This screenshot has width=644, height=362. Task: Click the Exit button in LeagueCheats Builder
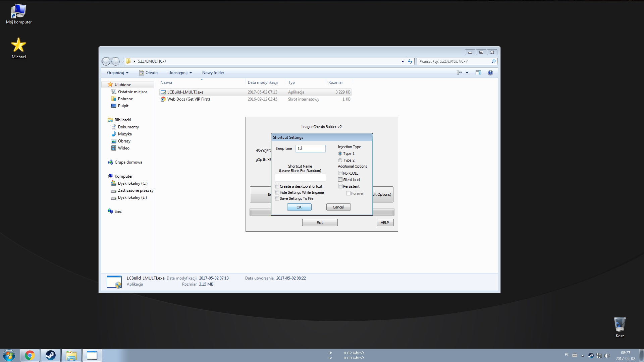pos(320,223)
